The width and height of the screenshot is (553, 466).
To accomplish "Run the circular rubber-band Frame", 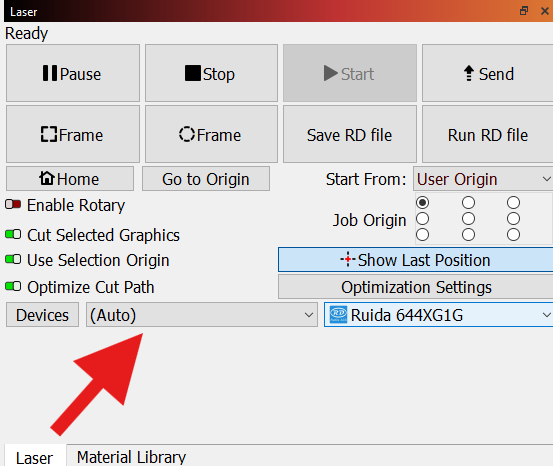I will tap(211, 134).
